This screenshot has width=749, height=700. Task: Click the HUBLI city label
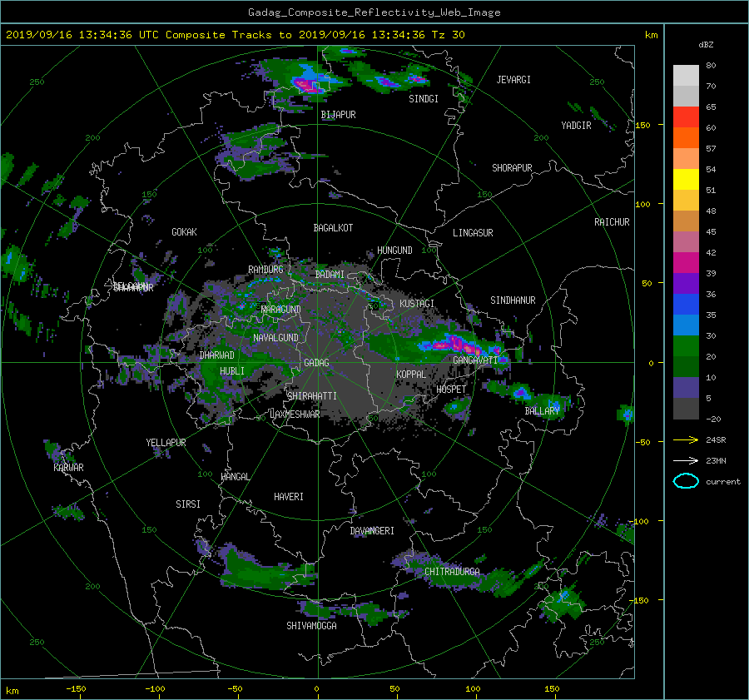(x=232, y=371)
